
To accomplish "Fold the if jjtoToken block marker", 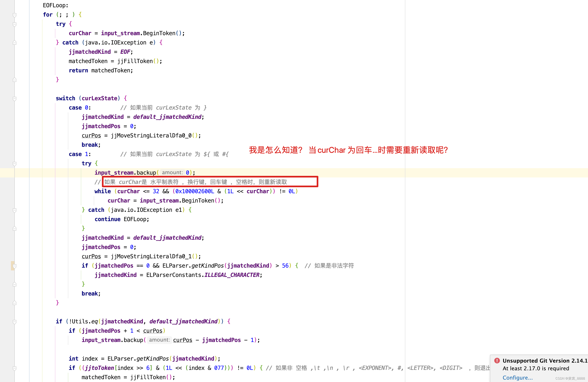I will coord(15,368).
